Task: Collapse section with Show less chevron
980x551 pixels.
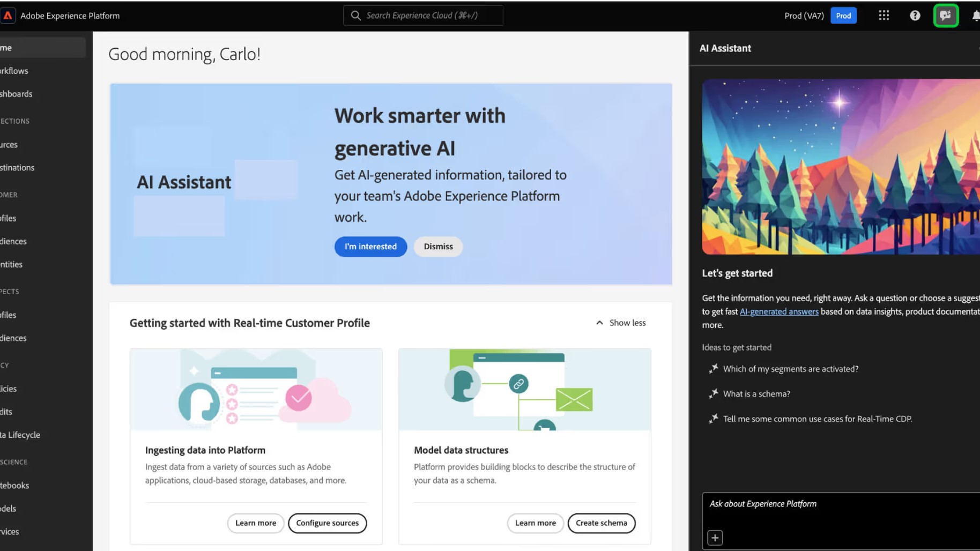Action: point(599,323)
